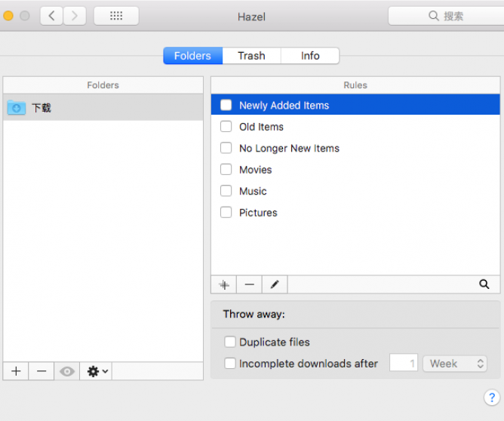Toggle the Music rule checkbox
Viewport: 504px width, 421px height.
226,191
